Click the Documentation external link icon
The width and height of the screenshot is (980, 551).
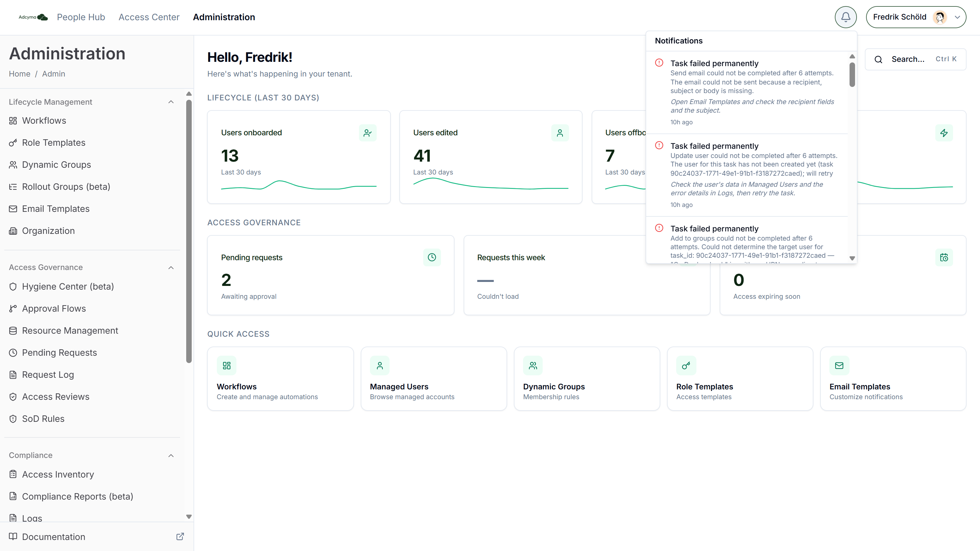pos(180,537)
